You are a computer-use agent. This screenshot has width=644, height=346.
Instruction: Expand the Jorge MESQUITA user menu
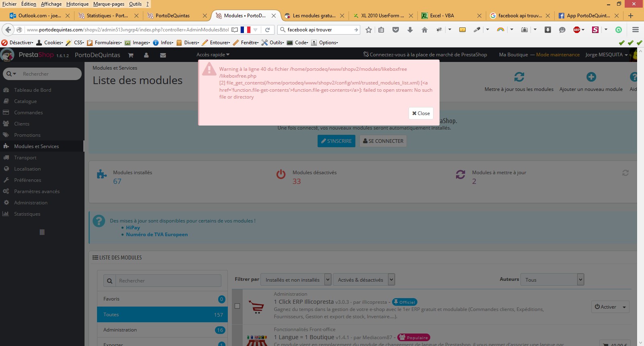pos(606,55)
